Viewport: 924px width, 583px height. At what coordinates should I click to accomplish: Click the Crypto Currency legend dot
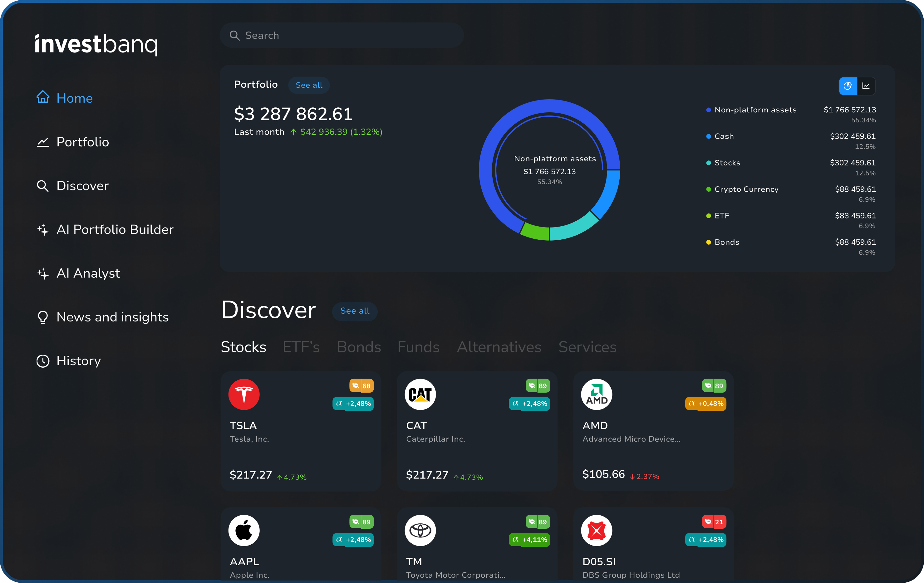708,189
